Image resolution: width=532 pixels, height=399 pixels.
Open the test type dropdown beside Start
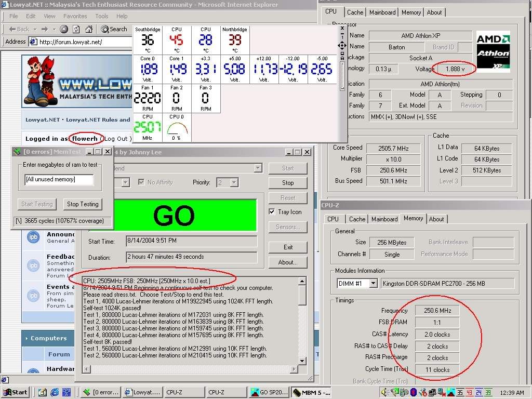click(258, 168)
